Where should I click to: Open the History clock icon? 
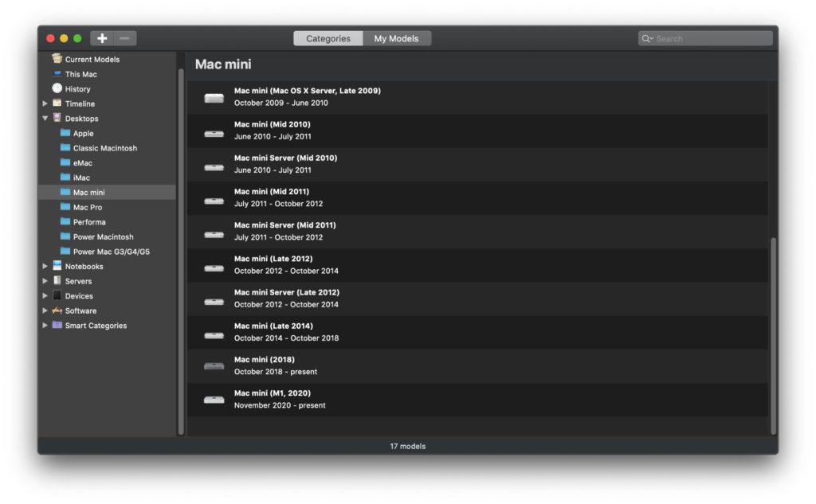pos(57,88)
